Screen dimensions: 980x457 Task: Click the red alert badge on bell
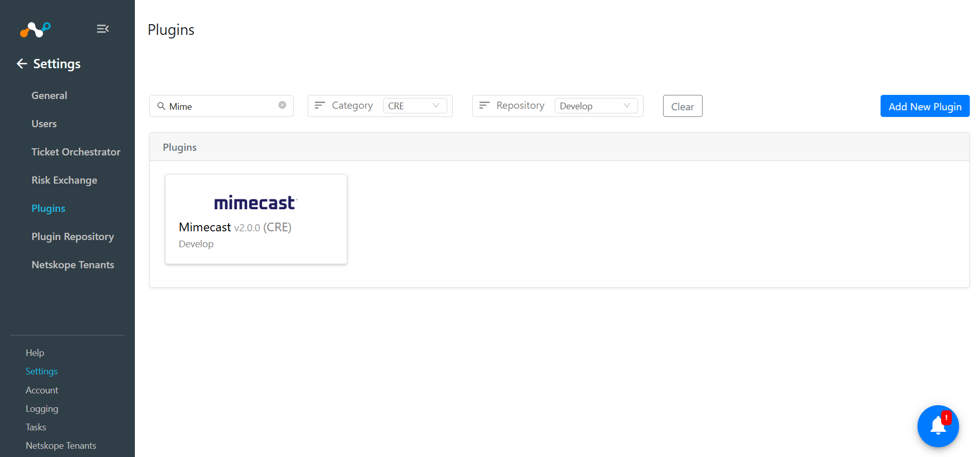pyautogui.click(x=946, y=418)
